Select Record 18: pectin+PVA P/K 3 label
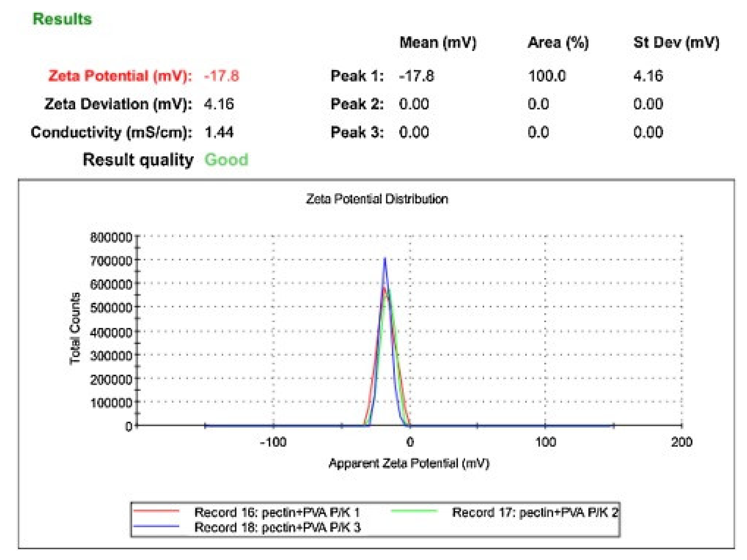This screenshot has width=747, height=560. point(278,527)
